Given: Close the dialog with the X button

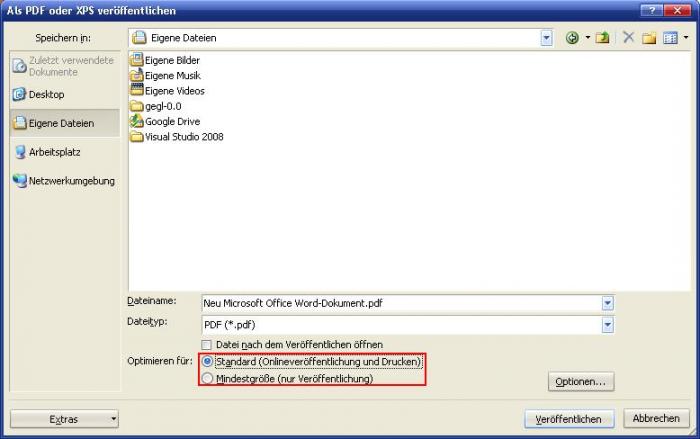Looking at the screenshot, I should coord(677,10).
